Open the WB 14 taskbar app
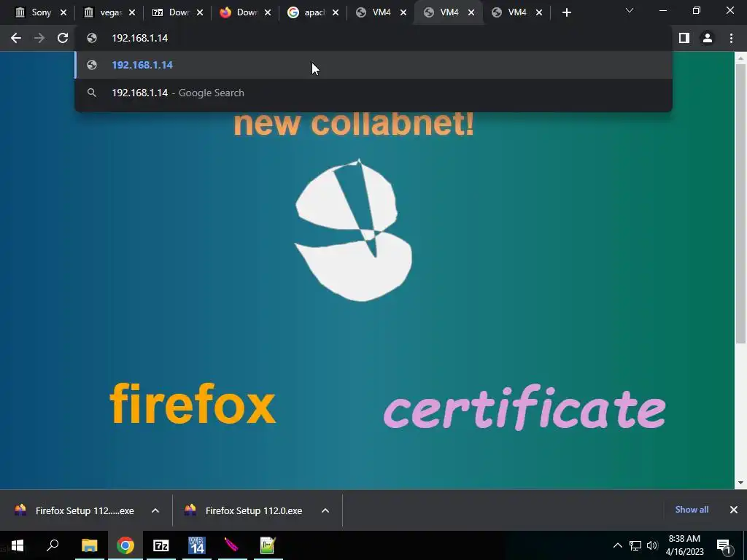747x560 pixels. click(x=197, y=545)
